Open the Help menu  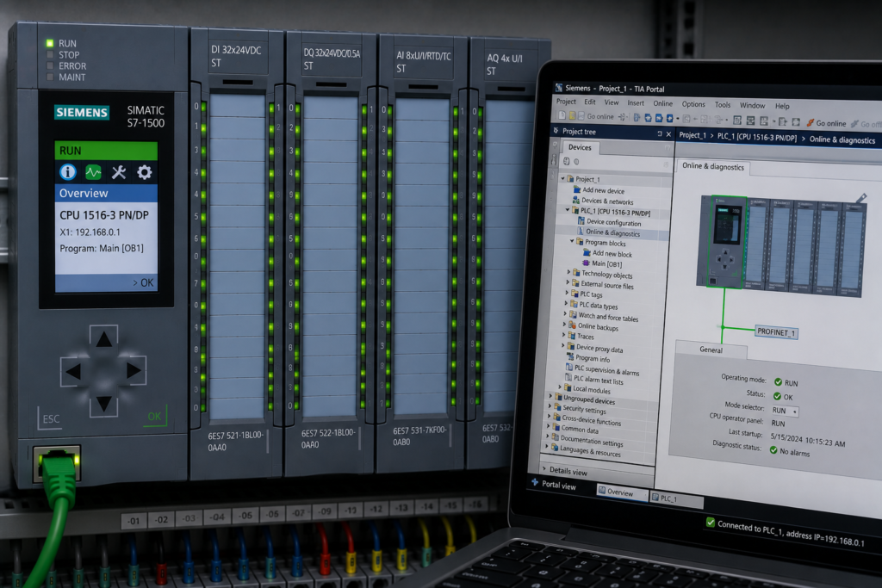[782, 106]
